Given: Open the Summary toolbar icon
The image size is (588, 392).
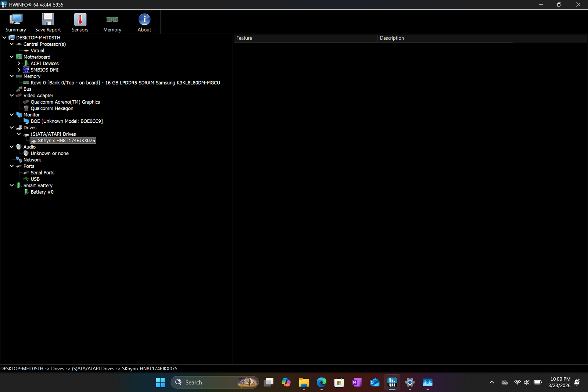Looking at the screenshot, I should pyautogui.click(x=16, y=22).
